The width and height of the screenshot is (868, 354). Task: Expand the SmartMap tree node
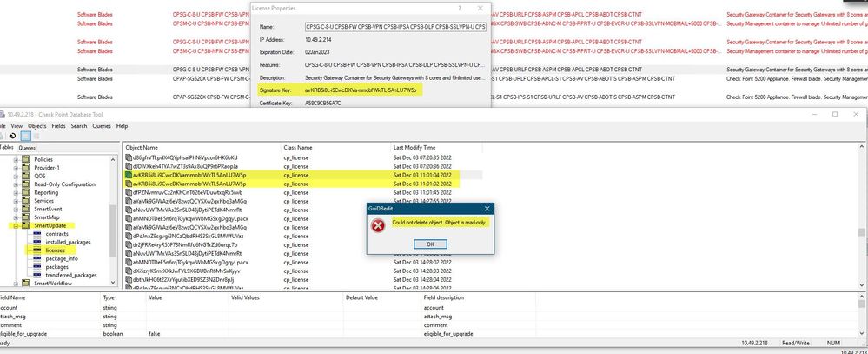(16, 217)
